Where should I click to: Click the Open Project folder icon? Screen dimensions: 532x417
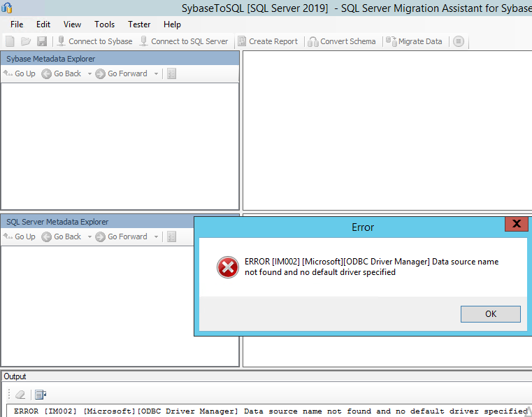[x=25, y=41]
